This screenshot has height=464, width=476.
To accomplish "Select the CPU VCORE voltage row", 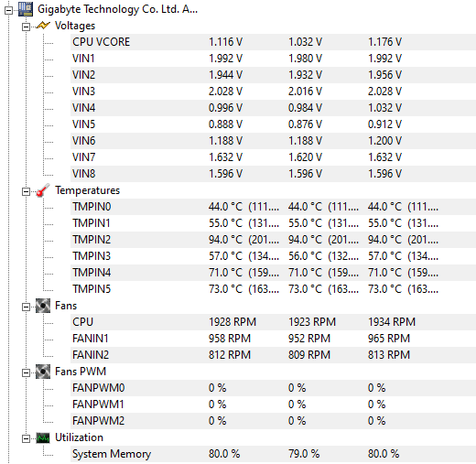I will pos(273,42).
